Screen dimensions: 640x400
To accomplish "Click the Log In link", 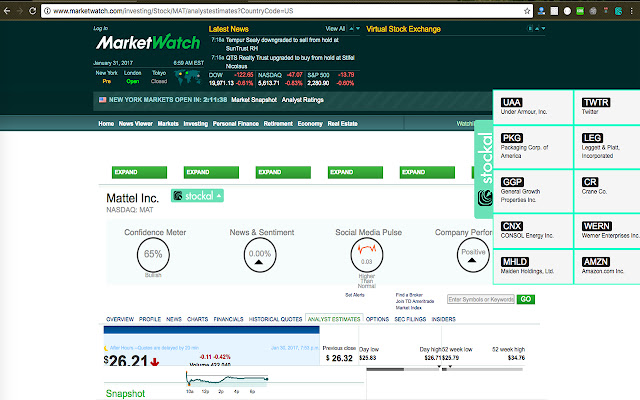I will 100,28.
